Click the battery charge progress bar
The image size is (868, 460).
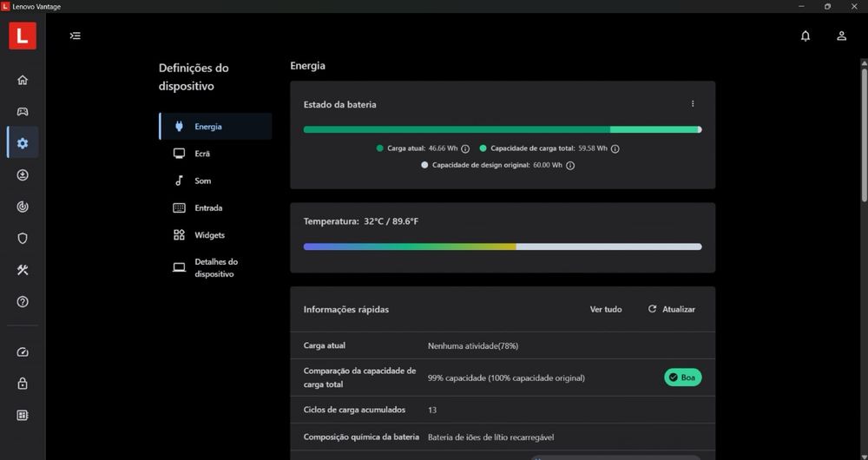click(x=503, y=129)
